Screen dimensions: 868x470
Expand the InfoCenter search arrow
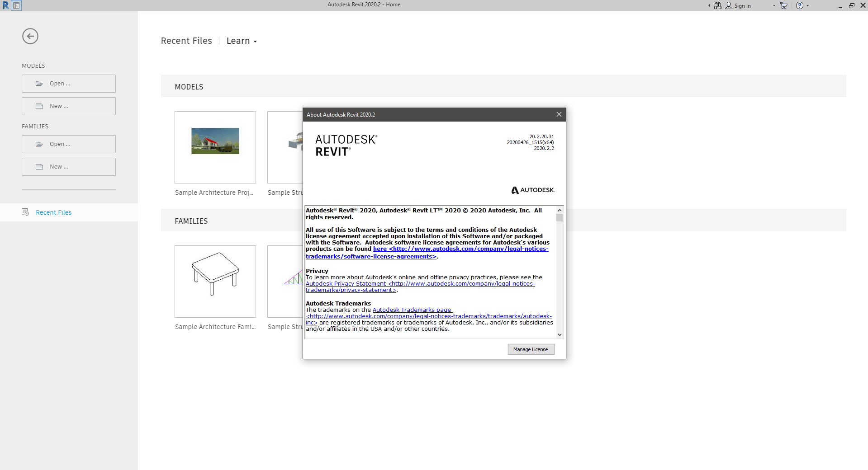(x=709, y=6)
